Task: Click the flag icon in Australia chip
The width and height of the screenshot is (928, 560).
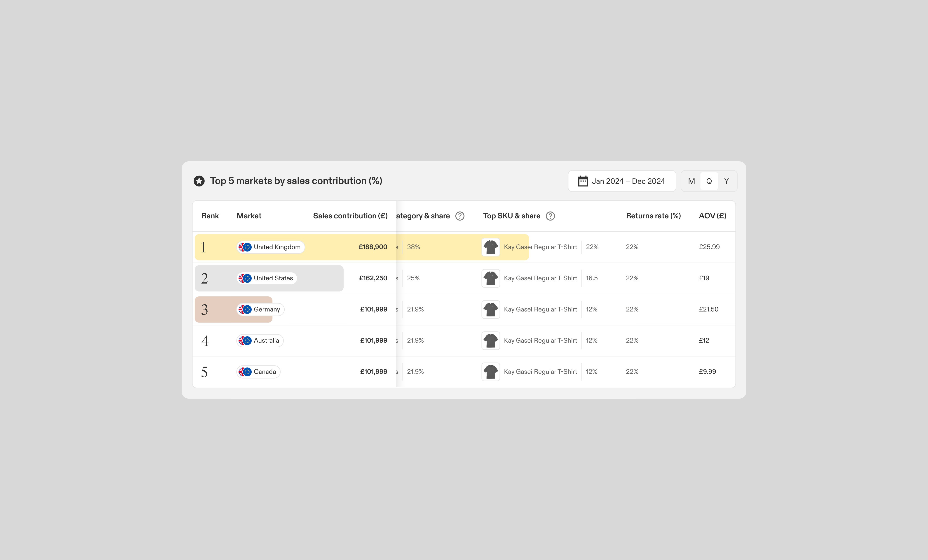Action: (x=245, y=341)
